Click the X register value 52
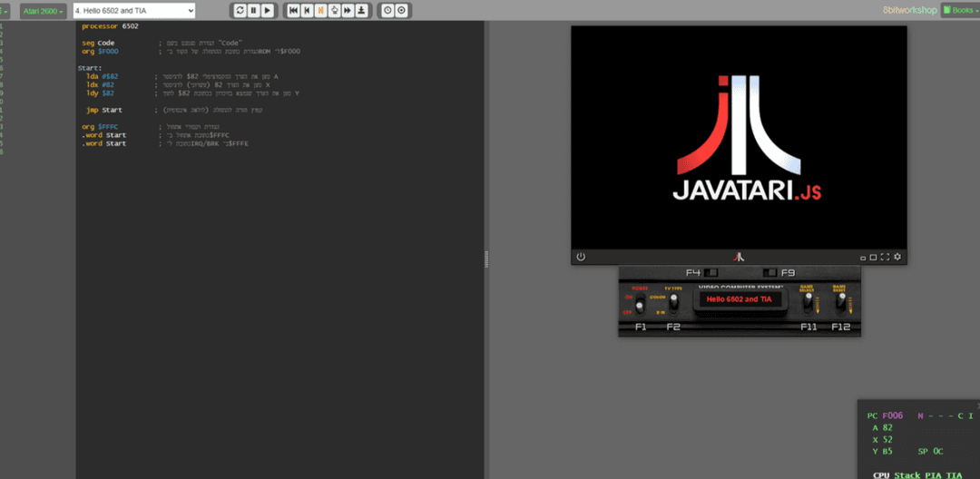Viewport: 980px width, 479px height. pyautogui.click(x=887, y=440)
